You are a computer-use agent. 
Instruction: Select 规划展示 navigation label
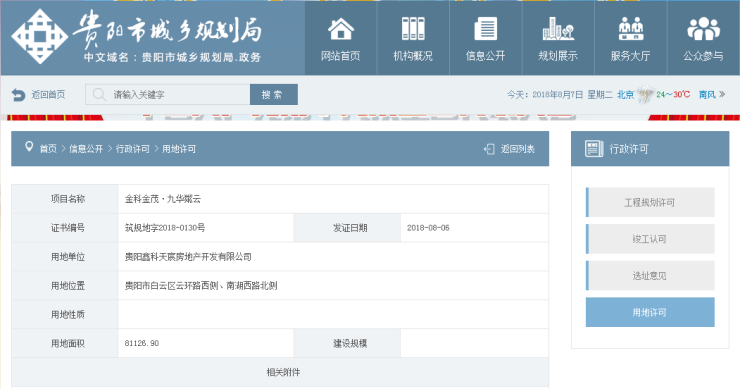point(558,56)
